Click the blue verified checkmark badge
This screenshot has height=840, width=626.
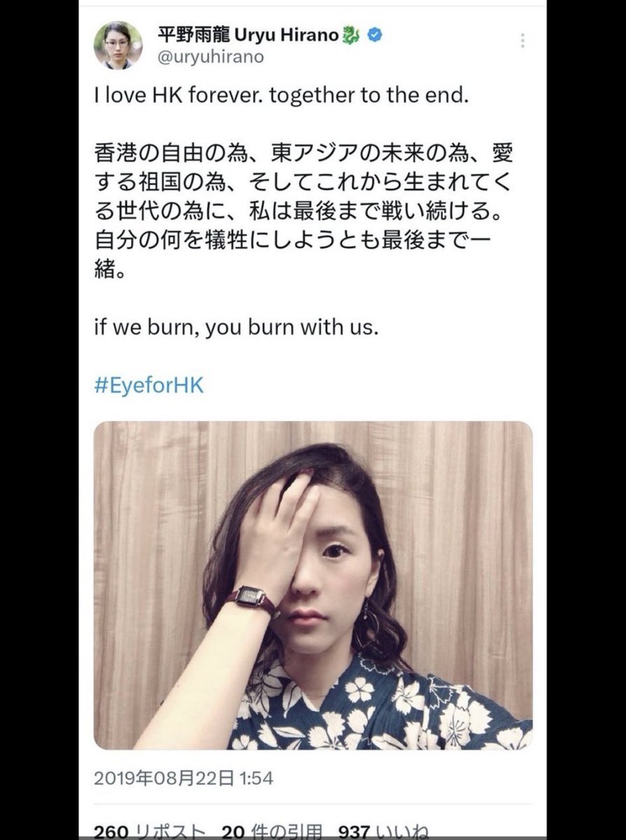click(x=374, y=36)
